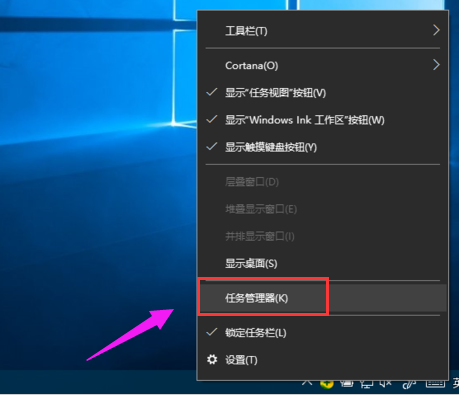Image resolution: width=459 pixels, height=395 pixels.
Task: Click the green 360 security tray icon
Action: click(327, 384)
